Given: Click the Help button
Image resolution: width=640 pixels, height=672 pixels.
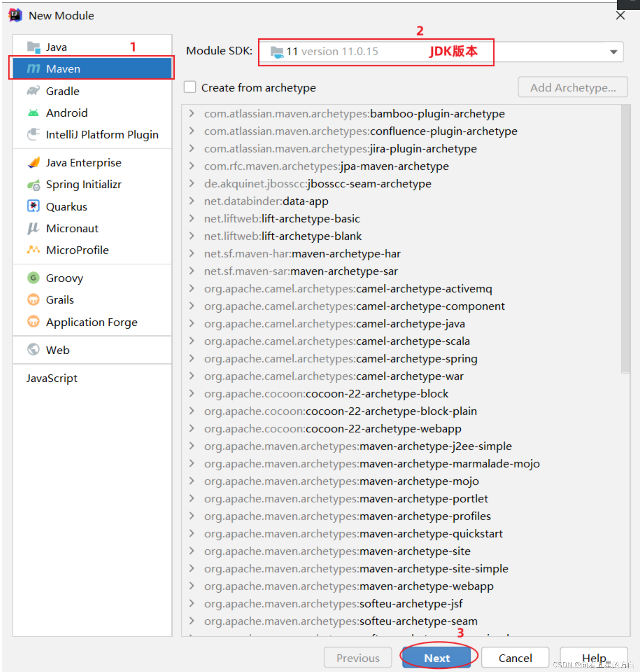Looking at the screenshot, I should [594, 658].
